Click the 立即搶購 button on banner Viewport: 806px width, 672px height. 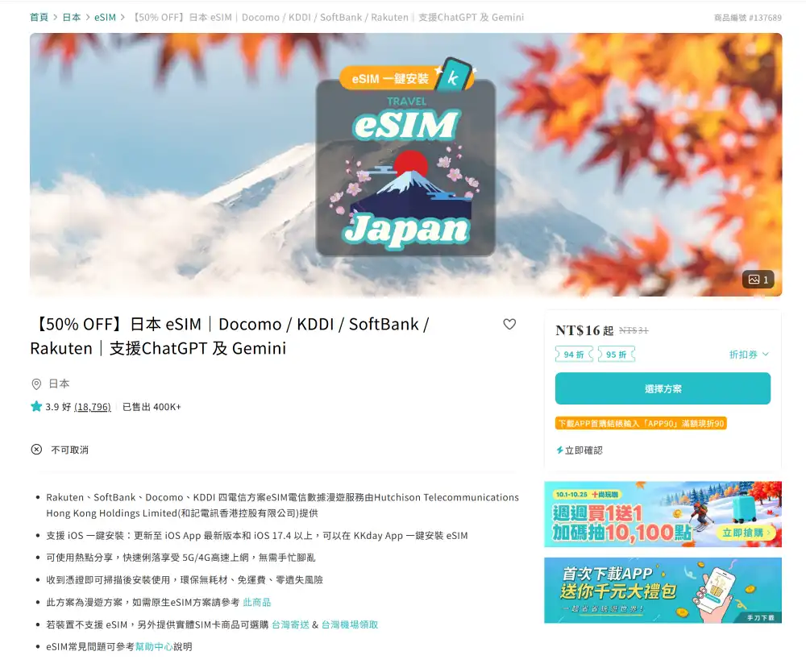(x=746, y=533)
